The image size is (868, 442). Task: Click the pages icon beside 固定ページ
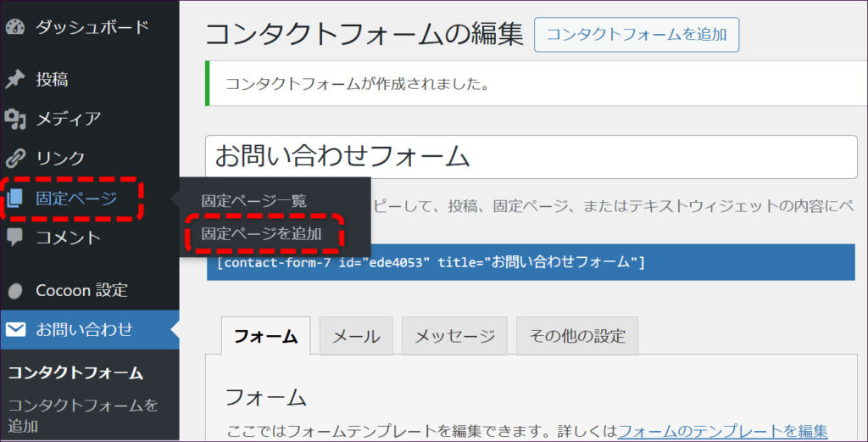15,199
